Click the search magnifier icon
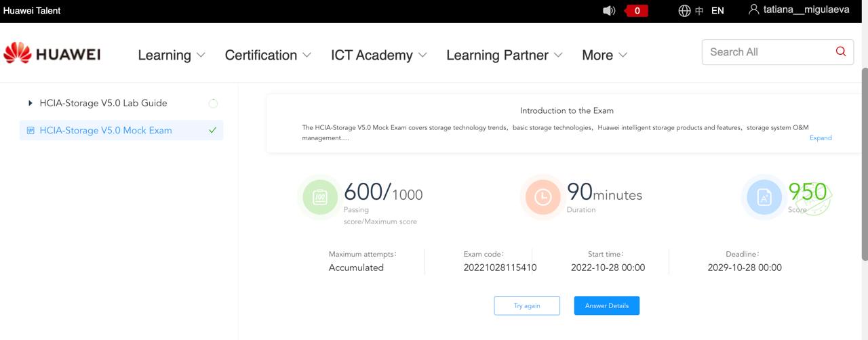This screenshot has width=868, height=340. pyautogui.click(x=841, y=51)
